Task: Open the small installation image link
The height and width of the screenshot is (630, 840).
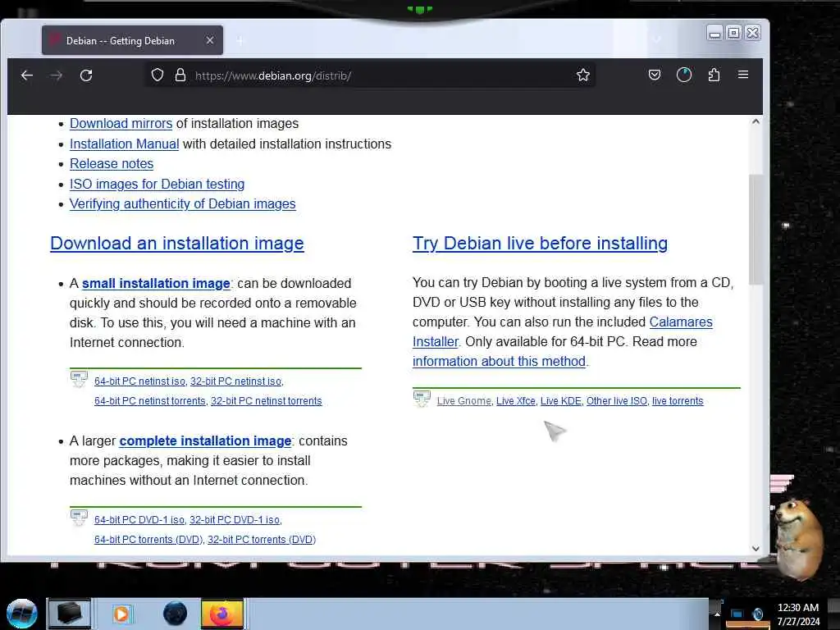Action: pos(156,283)
